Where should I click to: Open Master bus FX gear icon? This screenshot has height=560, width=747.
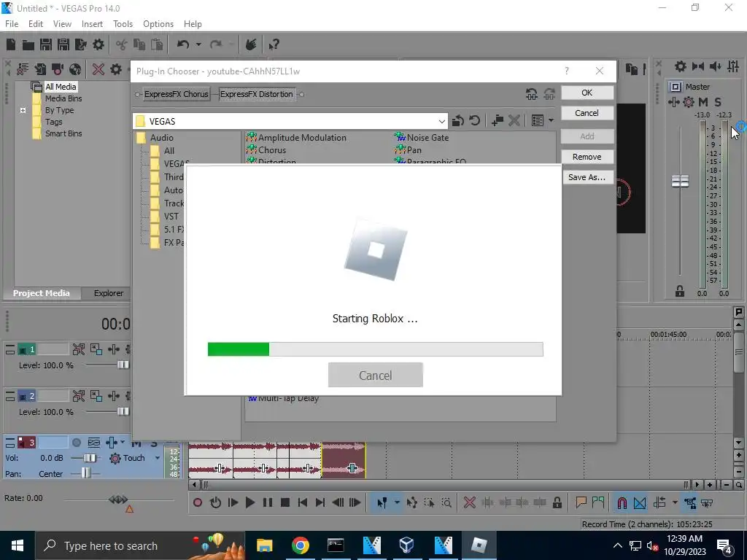(x=689, y=102)
